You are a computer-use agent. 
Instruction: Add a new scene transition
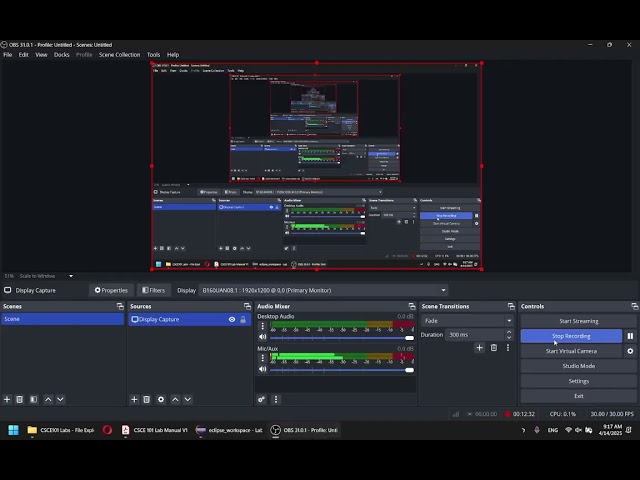(x=479, y=348)
